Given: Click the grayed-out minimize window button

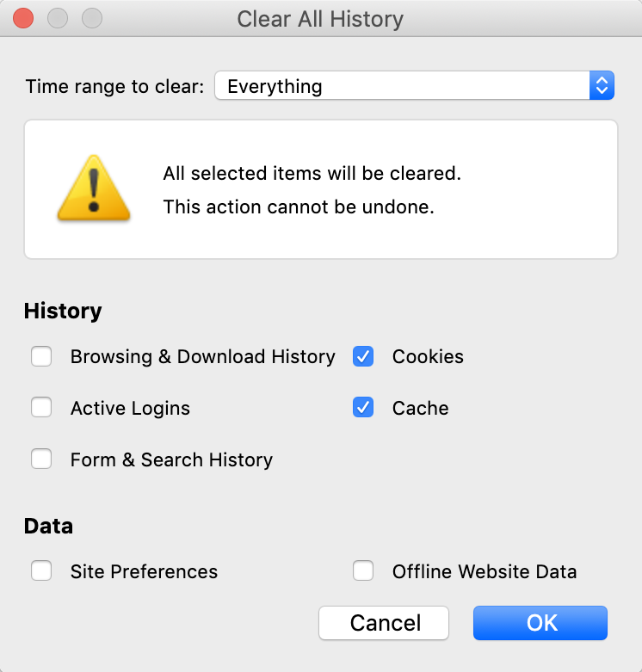Looking at the screenshot, I should 58,18.
